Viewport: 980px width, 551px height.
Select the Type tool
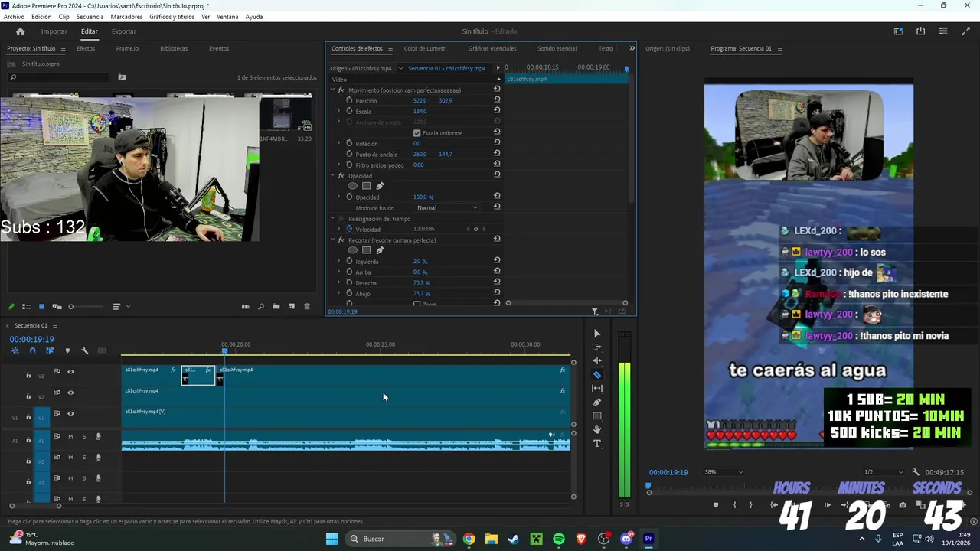click(597, 444)
